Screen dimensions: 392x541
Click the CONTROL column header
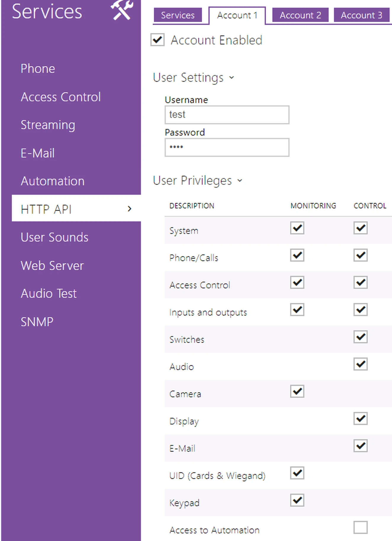[x=370, y=206]
